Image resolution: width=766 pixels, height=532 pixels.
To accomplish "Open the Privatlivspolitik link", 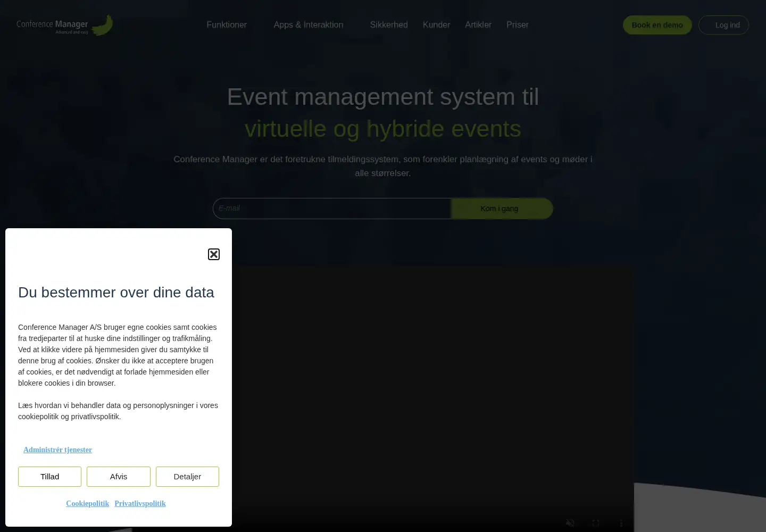I will click(140, 504).
